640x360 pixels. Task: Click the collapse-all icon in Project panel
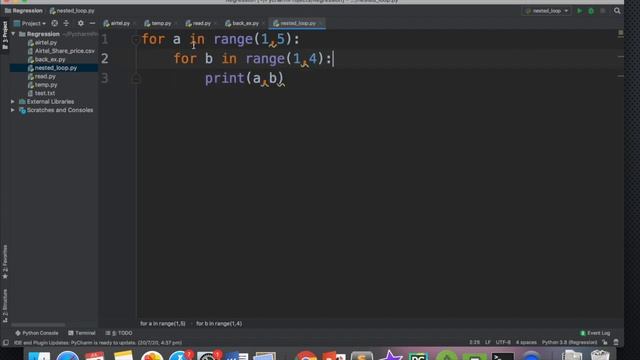66,24
